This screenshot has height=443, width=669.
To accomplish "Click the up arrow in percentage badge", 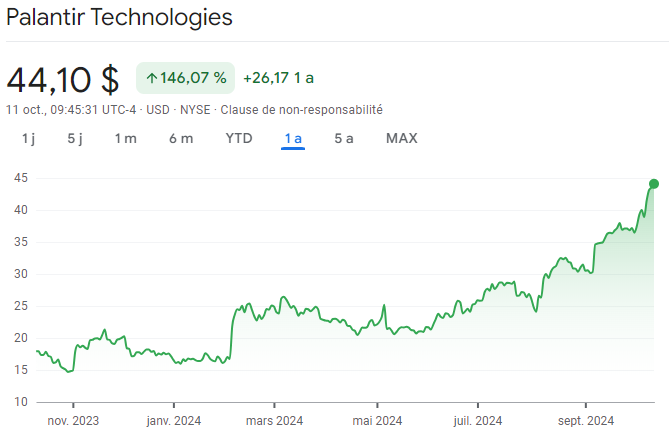I will [152, 78].
